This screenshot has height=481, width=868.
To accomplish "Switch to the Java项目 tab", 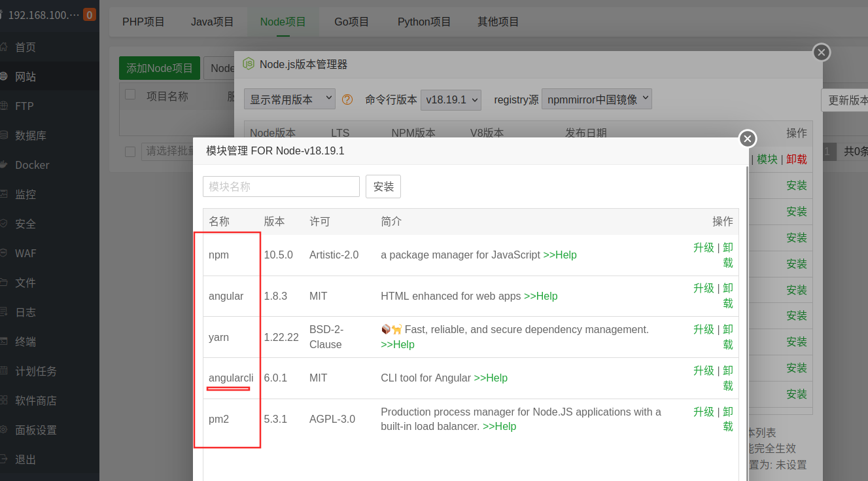I will click(x=213, y=22).
